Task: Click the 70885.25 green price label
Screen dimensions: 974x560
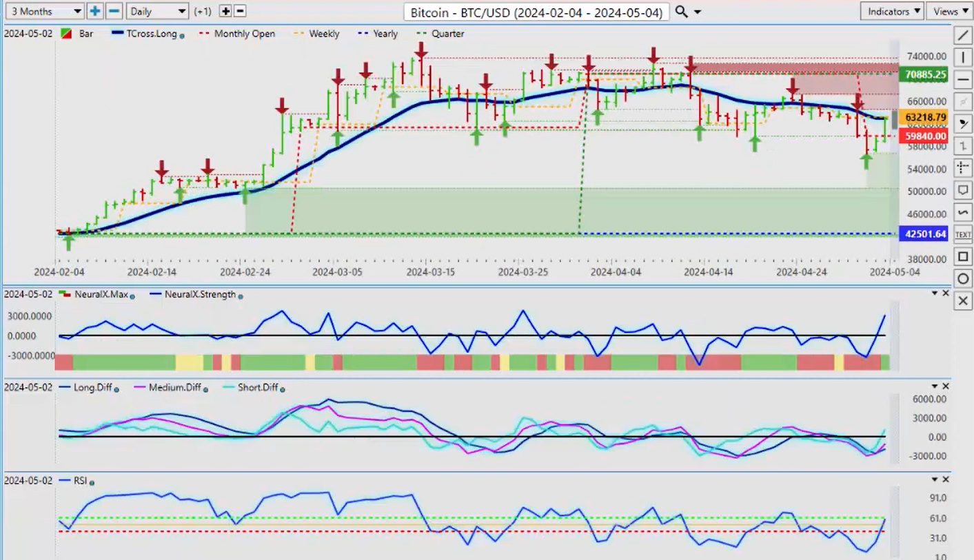Action: click(x=925, y=74)
